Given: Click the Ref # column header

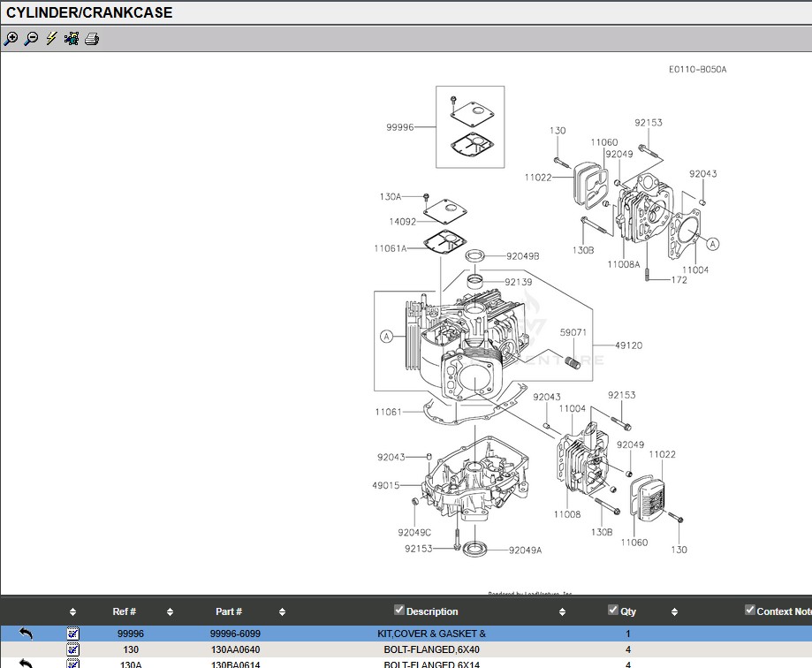Looking at the screenshot, I should (x=125, y=611).
